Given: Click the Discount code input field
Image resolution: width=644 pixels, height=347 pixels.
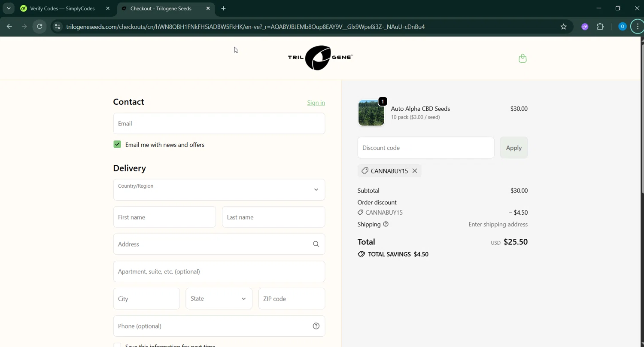Looking at the screenshot, I should pos(426,148).
